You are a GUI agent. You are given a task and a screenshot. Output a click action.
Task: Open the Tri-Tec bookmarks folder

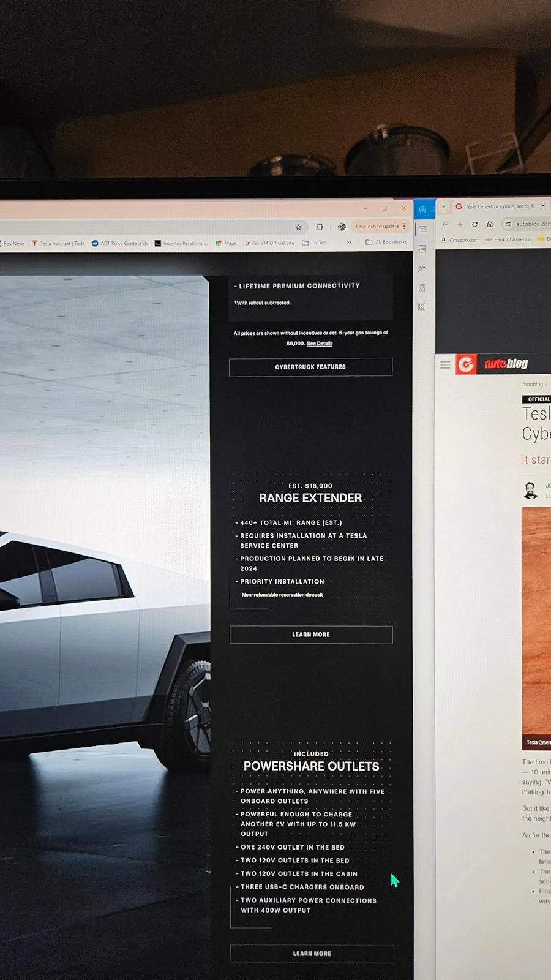tap(314, 243)
